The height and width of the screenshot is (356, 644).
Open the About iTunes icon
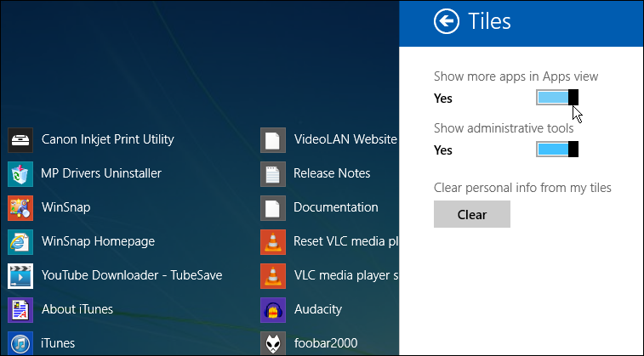point(20,310)
